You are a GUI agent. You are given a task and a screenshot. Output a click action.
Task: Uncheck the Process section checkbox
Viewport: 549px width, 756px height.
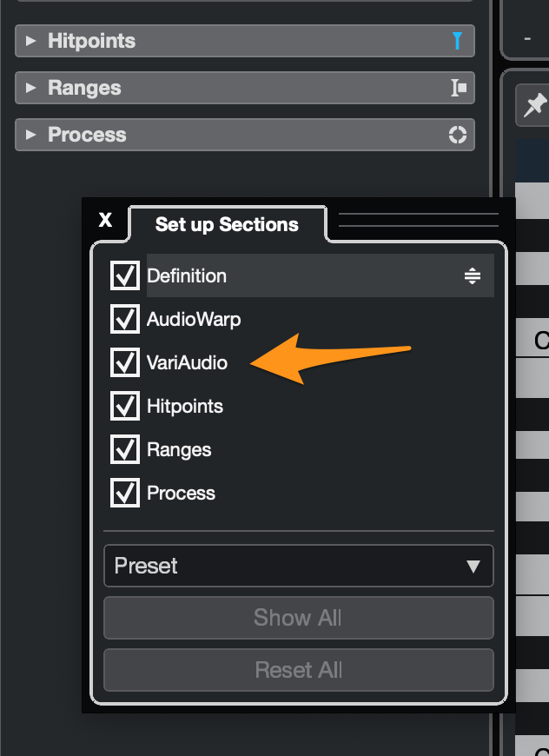click(125, 493)
